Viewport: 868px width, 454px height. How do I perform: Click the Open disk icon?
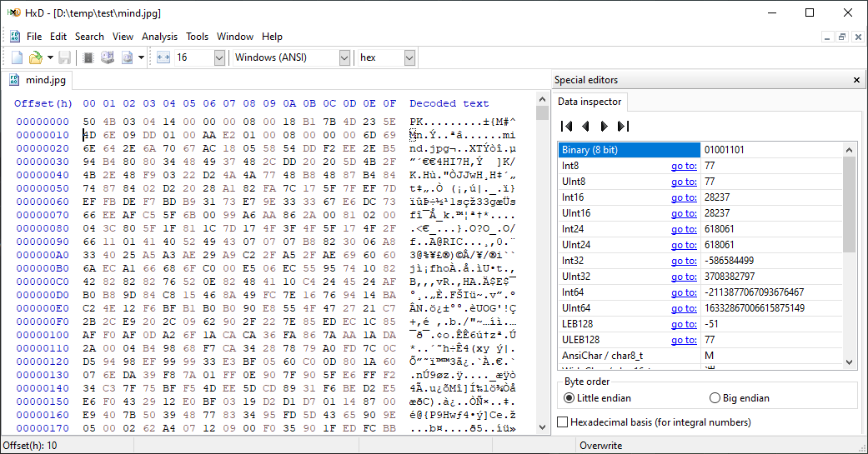[x=108, y=57]
